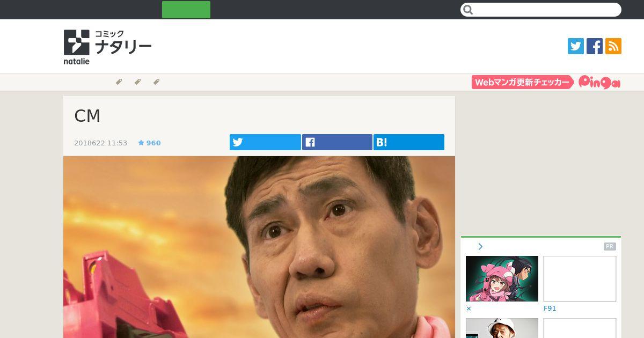This screenshot has height=338, width=644.
Task: Click the star count 960
Action: (x=150, y=143)
